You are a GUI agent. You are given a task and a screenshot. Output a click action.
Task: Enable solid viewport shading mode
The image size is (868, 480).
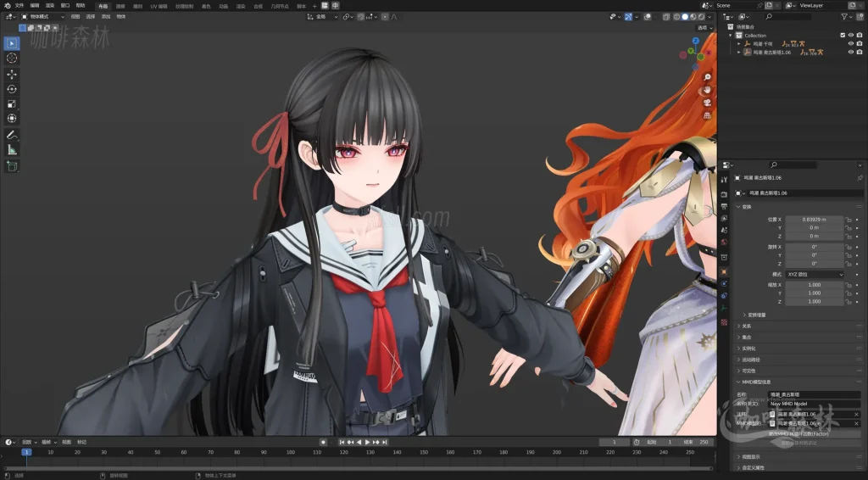(x=685, y=17)
